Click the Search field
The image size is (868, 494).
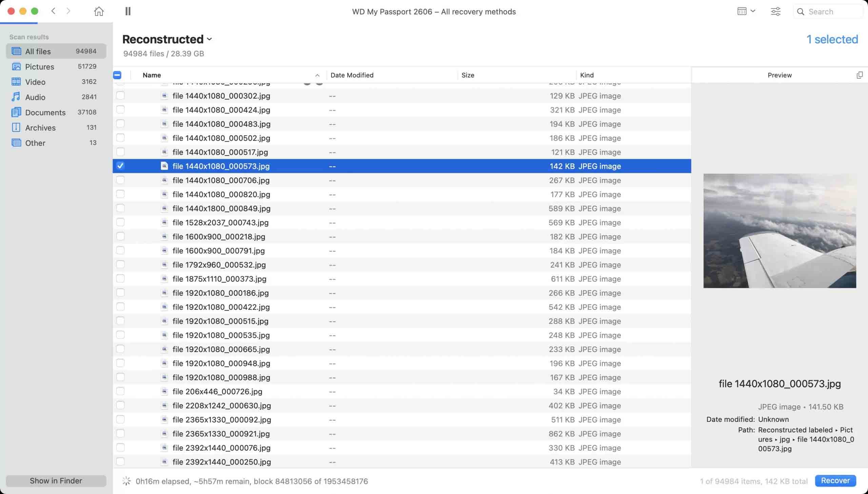pos(828,12)
